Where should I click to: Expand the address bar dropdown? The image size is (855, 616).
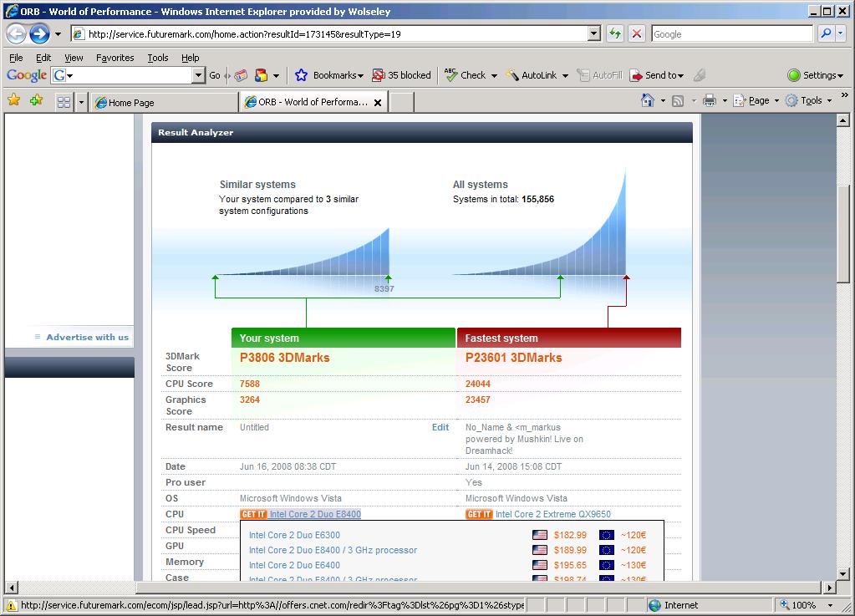[x=594, y=34]
